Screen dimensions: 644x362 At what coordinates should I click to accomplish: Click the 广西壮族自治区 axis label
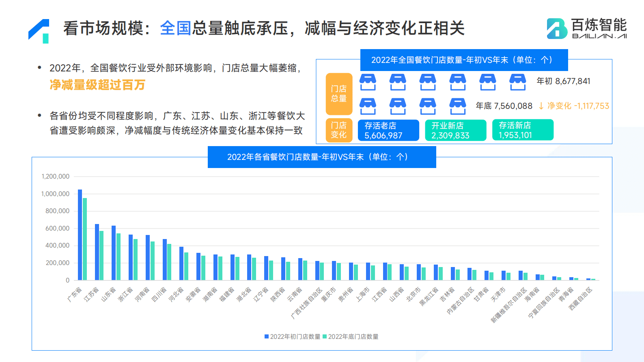tap(307, 303)
